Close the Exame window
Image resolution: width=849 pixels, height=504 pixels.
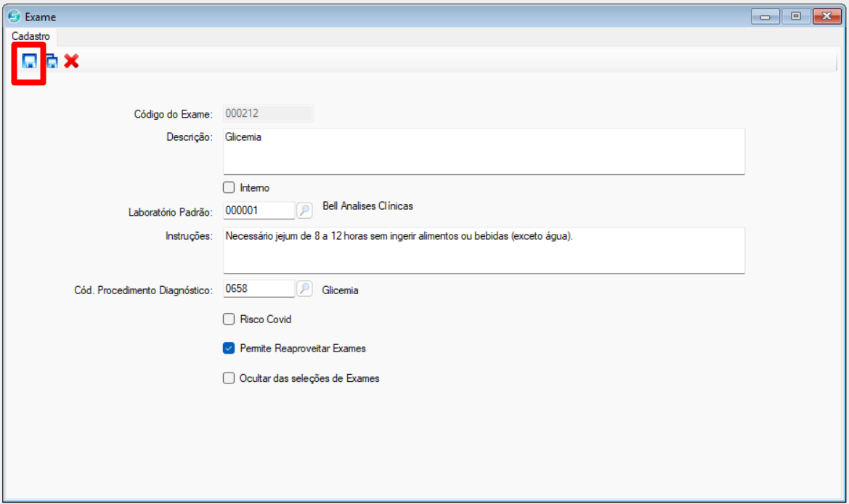pyautogui.click(x=826, y=16)
